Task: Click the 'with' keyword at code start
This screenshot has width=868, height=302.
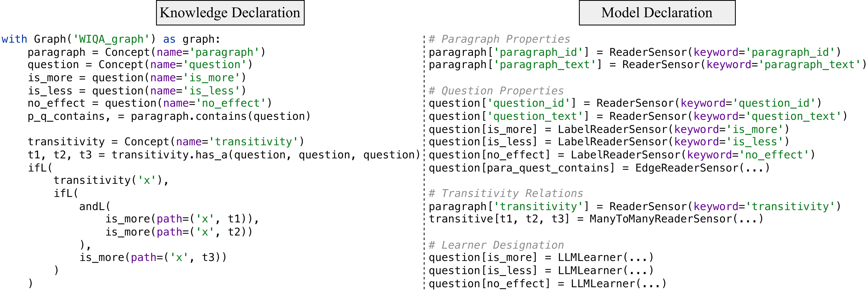Action: coord(14,39)
